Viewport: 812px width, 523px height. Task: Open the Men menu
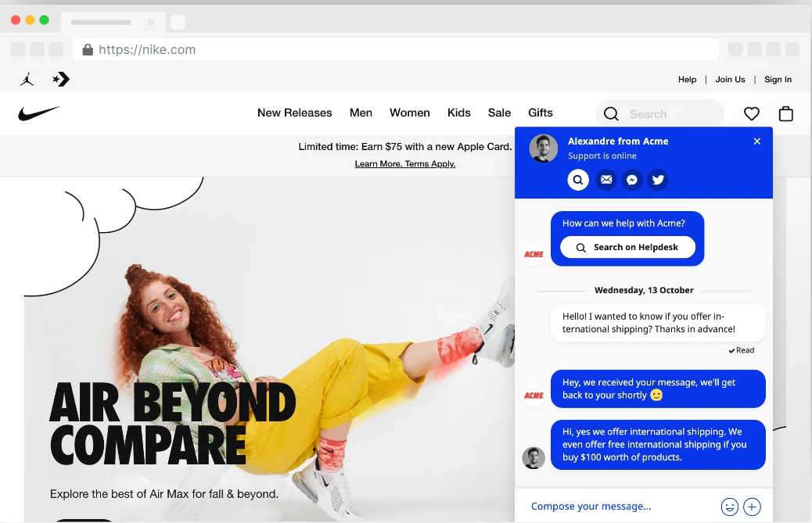[x=361, y=113]
